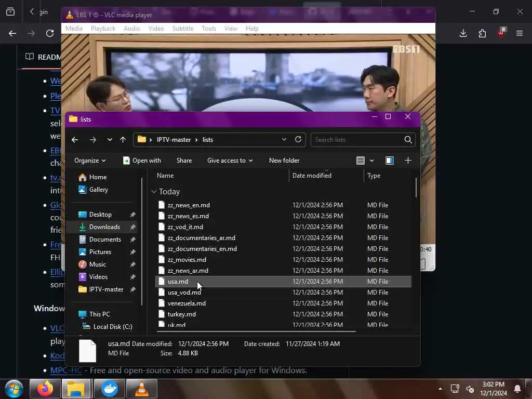Toggle the preview pane
Screen dimensions: 532x399
point(390,161)
